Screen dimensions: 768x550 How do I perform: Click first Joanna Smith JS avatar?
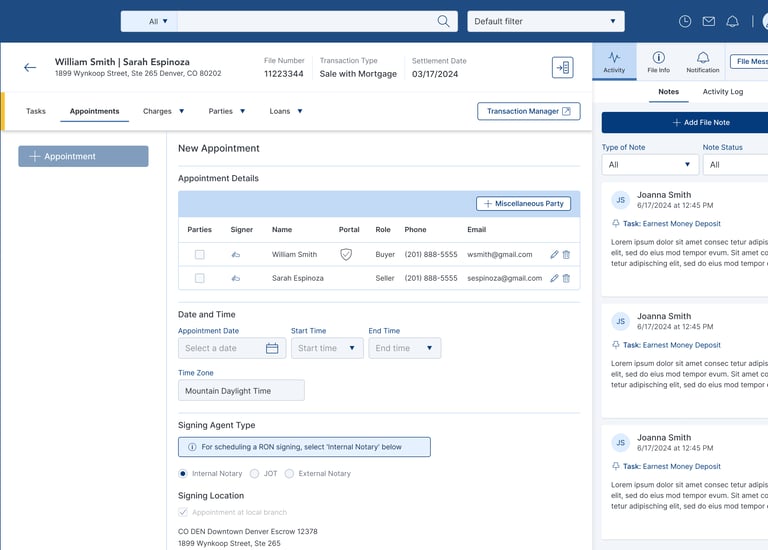621,200
